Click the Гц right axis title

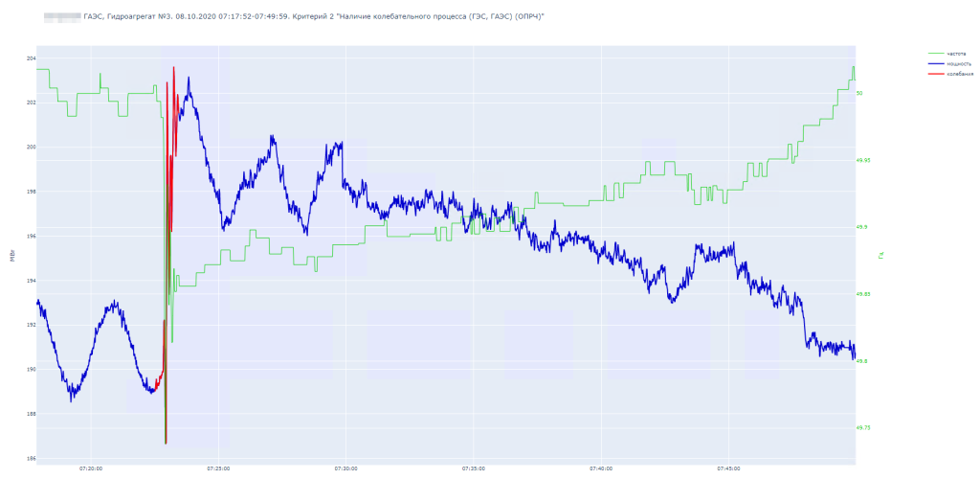[x=881, y=256]
